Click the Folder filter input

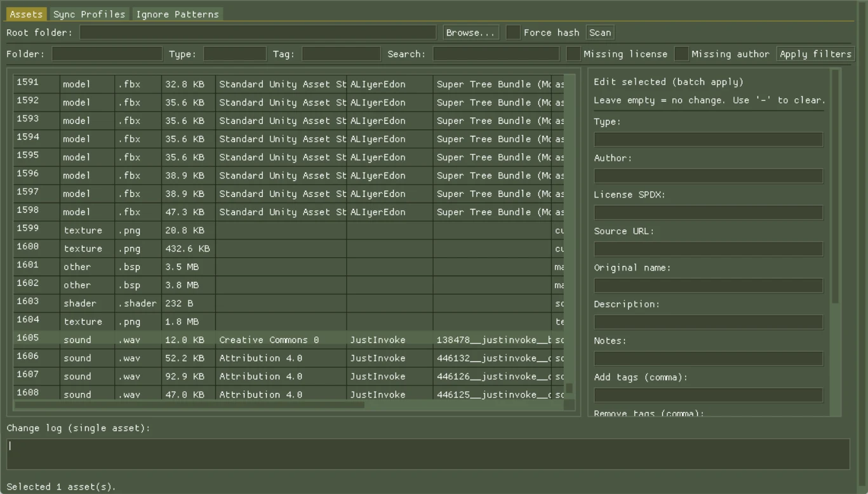click(107, 54)
